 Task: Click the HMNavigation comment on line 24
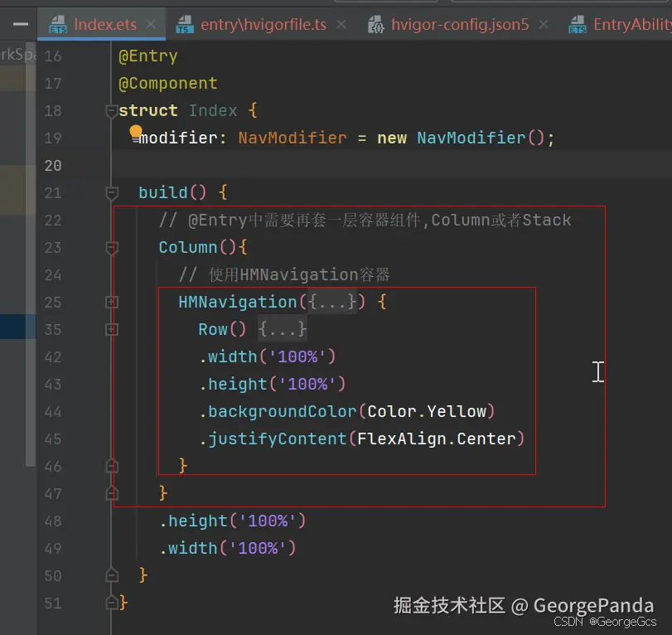284,275
